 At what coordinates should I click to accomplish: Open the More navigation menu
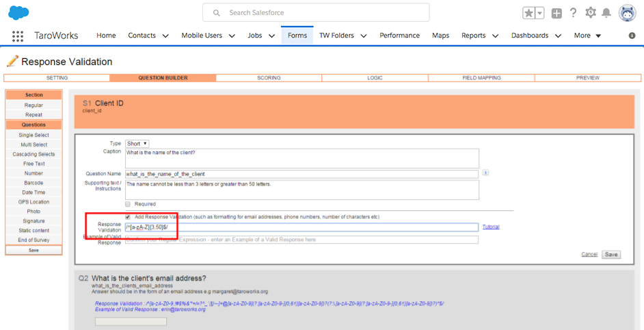587,36
